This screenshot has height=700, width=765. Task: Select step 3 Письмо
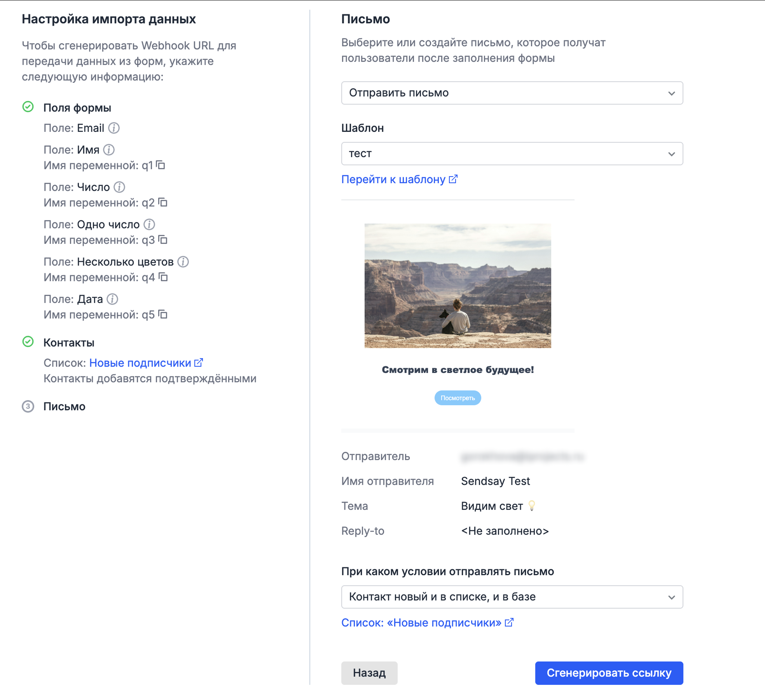(x=64, y=406)
